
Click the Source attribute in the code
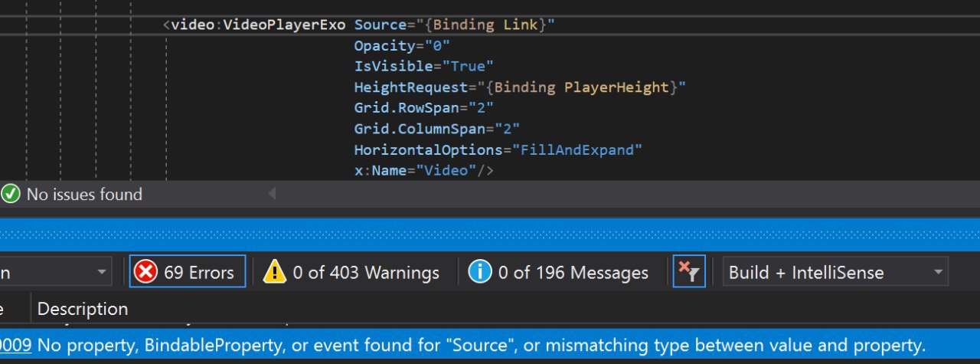[380, 25]
